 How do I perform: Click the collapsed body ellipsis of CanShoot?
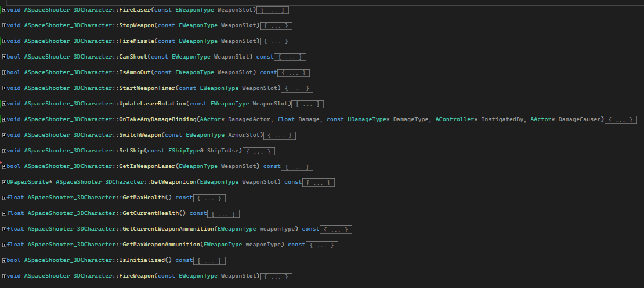pos(290,57)
